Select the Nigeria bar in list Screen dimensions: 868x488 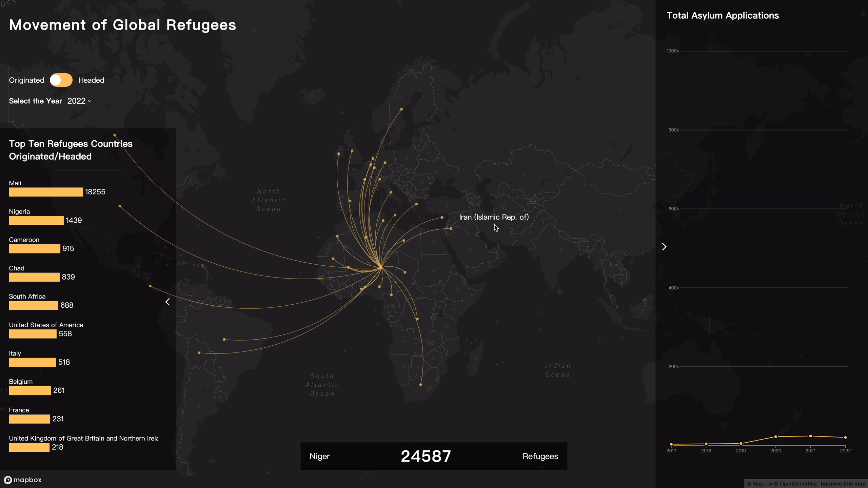[x=36, y=221]
